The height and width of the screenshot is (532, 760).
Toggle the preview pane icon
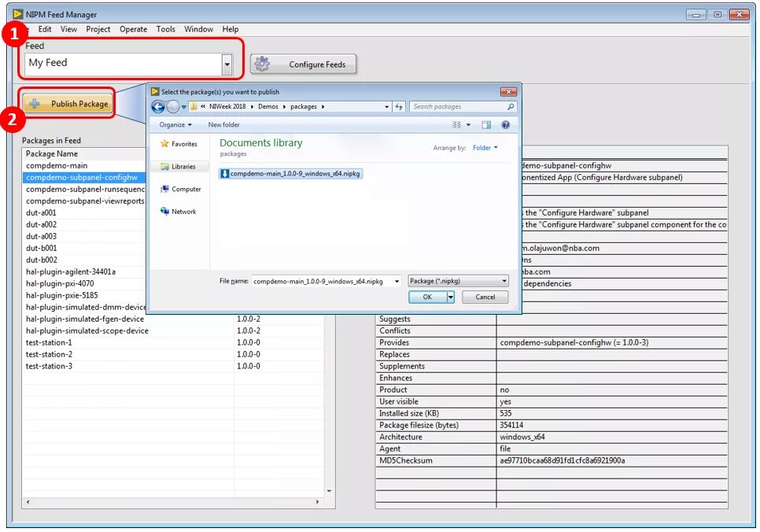(x=486, y=125)
